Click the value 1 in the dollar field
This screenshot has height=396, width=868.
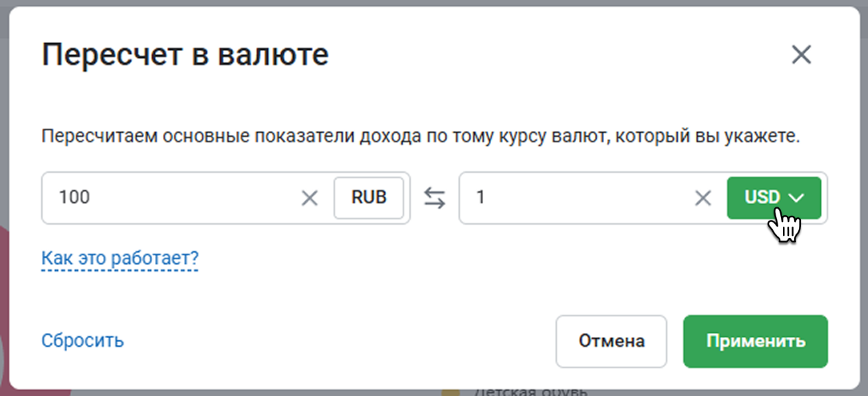tap(481, 198)
